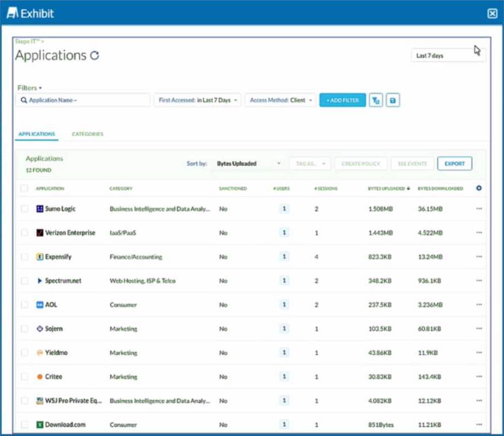The height and width of the screenshot is (436, 504).
Task: Open more options for Sumo Logic row
Action: [479, 209]
